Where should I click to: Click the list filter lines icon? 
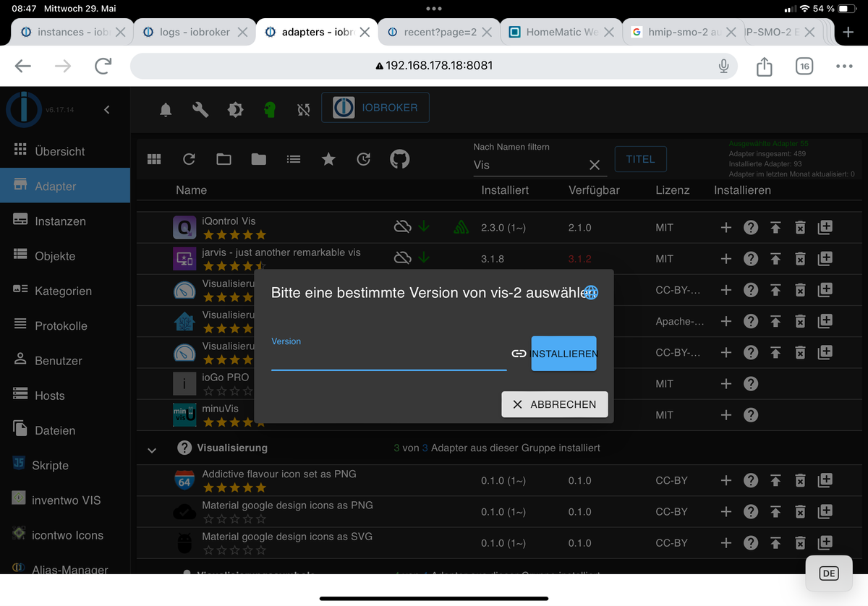293,159
